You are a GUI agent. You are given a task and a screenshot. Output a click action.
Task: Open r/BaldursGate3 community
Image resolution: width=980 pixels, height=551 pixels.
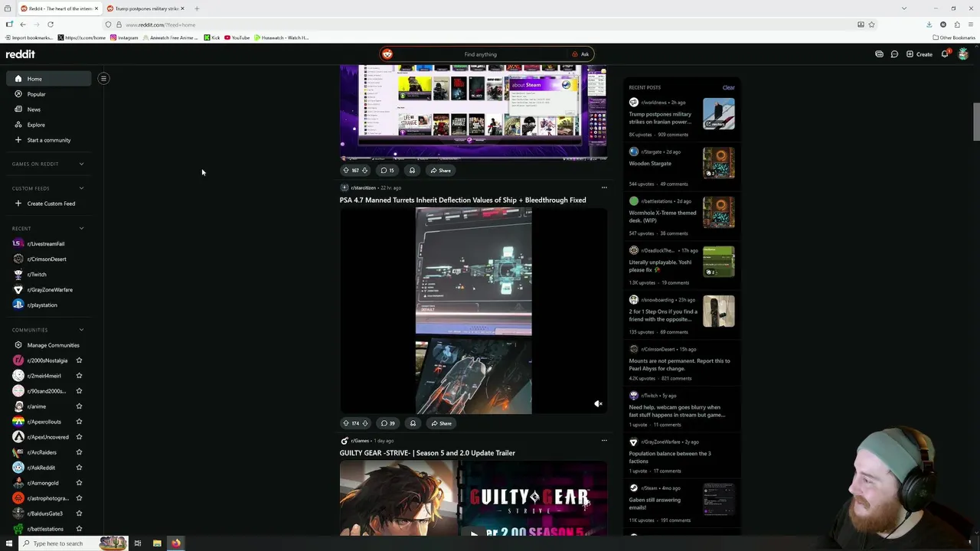(x=44, y=514)
